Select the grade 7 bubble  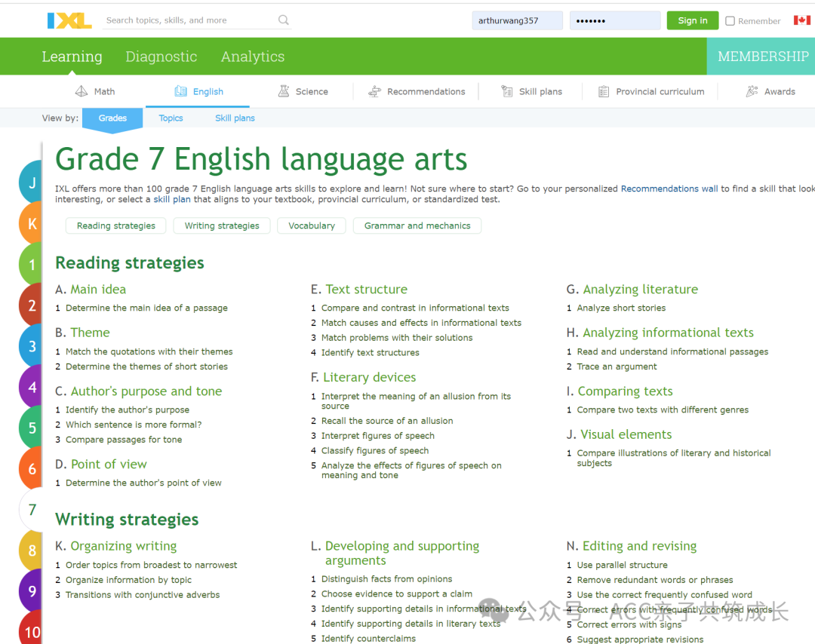(31, 510)
